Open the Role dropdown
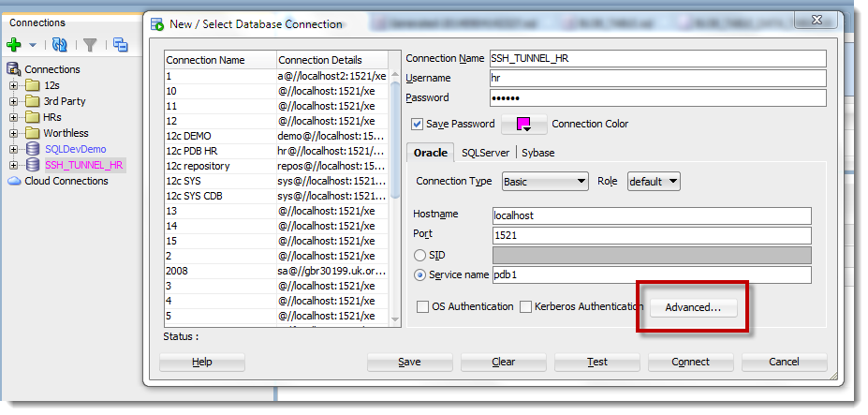 click(x=654, y=182)
